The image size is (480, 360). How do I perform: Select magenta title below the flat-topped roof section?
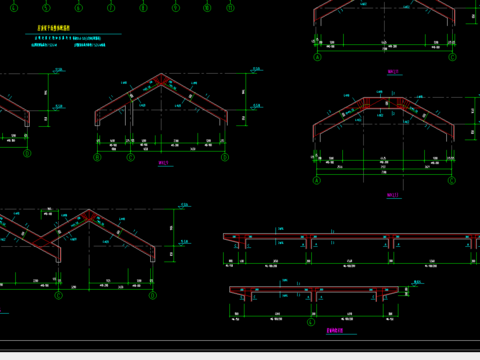tap(393, 195)
